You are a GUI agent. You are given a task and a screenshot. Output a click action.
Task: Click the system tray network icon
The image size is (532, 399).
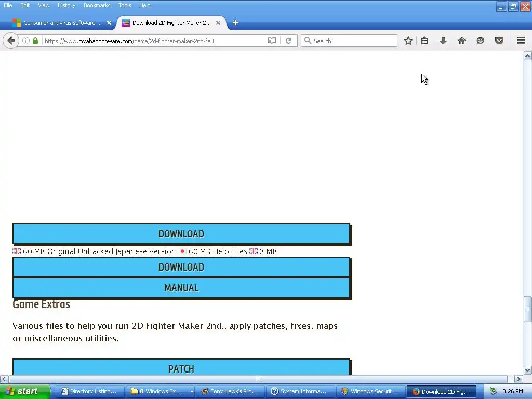493,391
